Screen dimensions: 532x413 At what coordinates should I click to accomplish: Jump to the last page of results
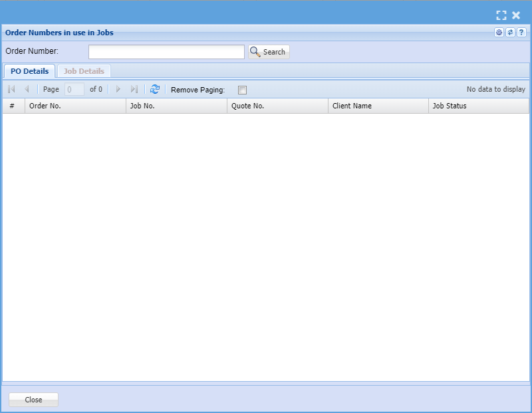coord(134,89)
